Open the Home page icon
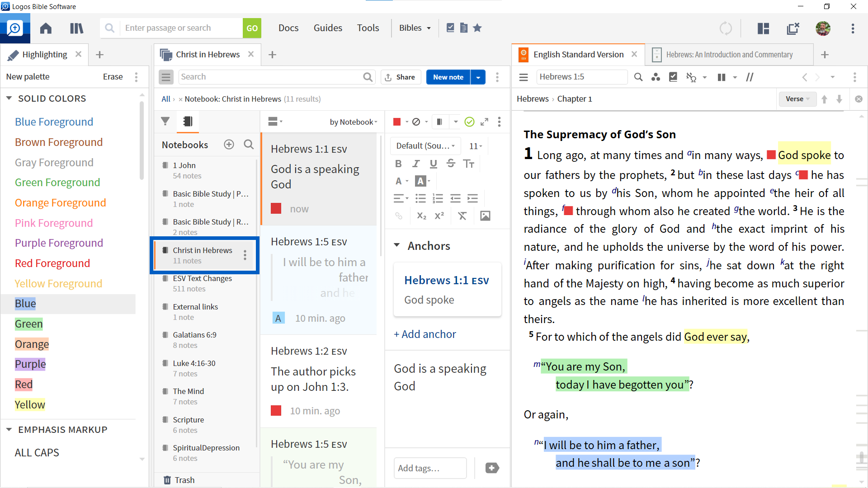This screenshot has width=868, height=488. pos(46,28)
